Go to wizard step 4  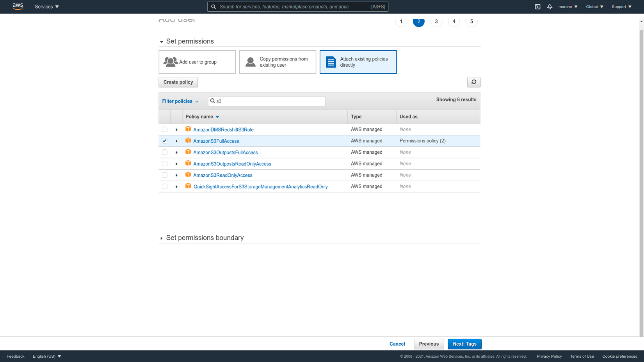(x=454, y=21)
